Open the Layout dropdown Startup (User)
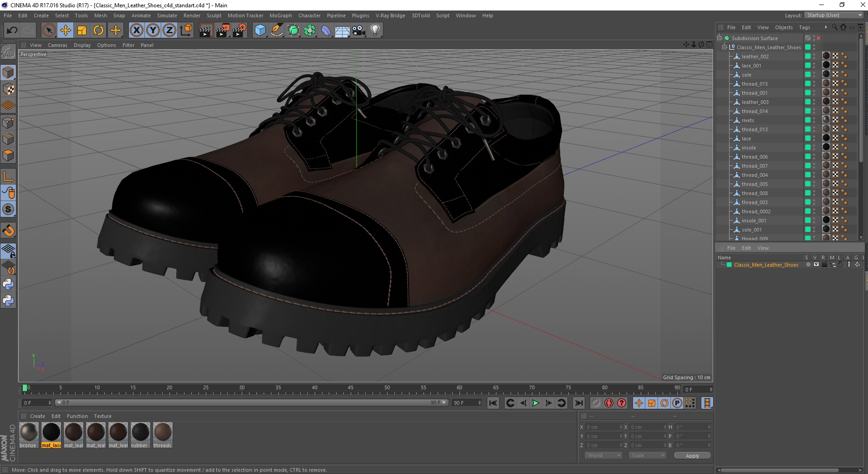The image size is (868, 474). click(x=834, y=15)
